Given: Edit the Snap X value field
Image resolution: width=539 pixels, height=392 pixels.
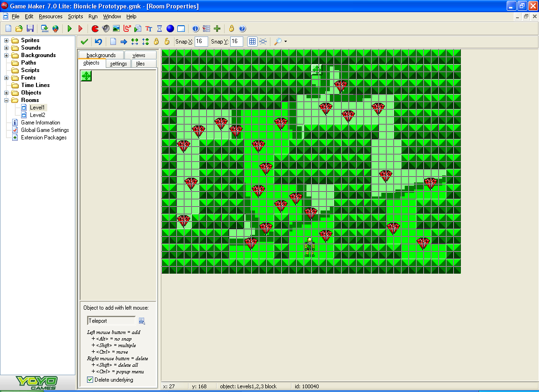Looking at the screenshot, I should (x=201, y=41).
